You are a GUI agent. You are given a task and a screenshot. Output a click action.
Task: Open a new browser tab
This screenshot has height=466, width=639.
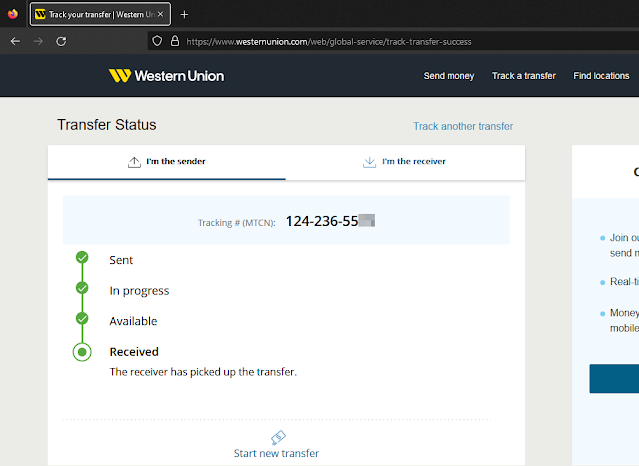pos(184,15)
